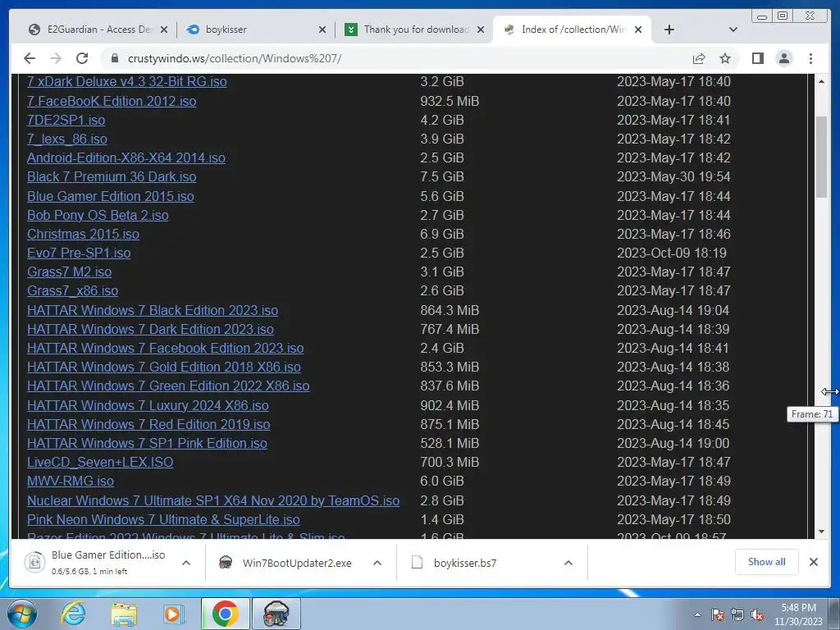Open 7 xDark Deluxe v4.3 32-Bit RG.iso link
Image resolution: width=840 pixels, height=630 pixels.
tap(127, 81)
